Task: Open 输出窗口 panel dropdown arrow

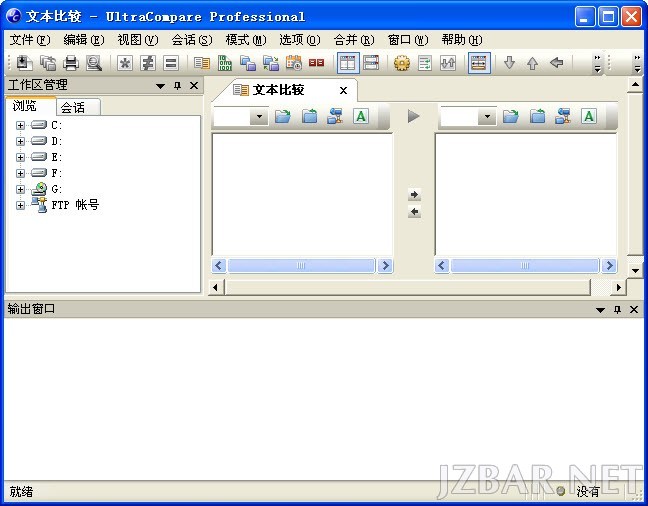Action: click(x=600, y=310)
